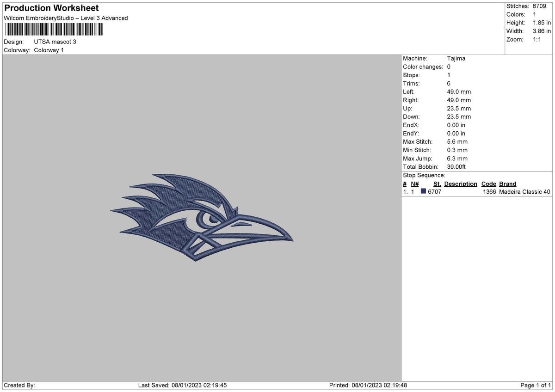
Task: Click the stitch count 6707 in stop row
Action: coord(435,192)
